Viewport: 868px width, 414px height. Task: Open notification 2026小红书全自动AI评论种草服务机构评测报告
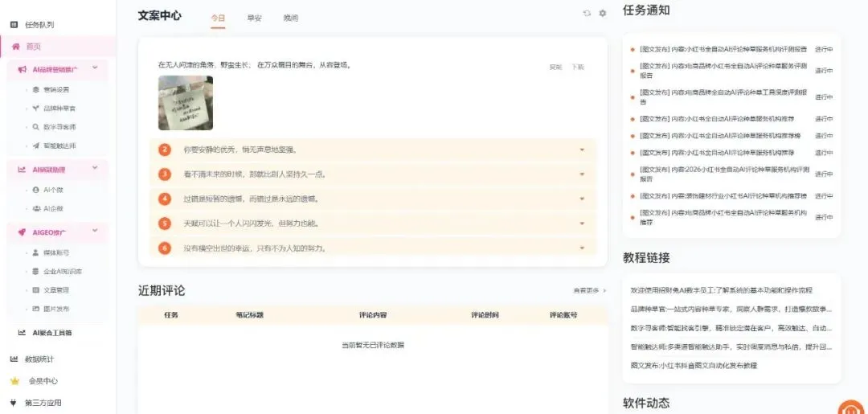pyautogui.click(x=725, y=174)
